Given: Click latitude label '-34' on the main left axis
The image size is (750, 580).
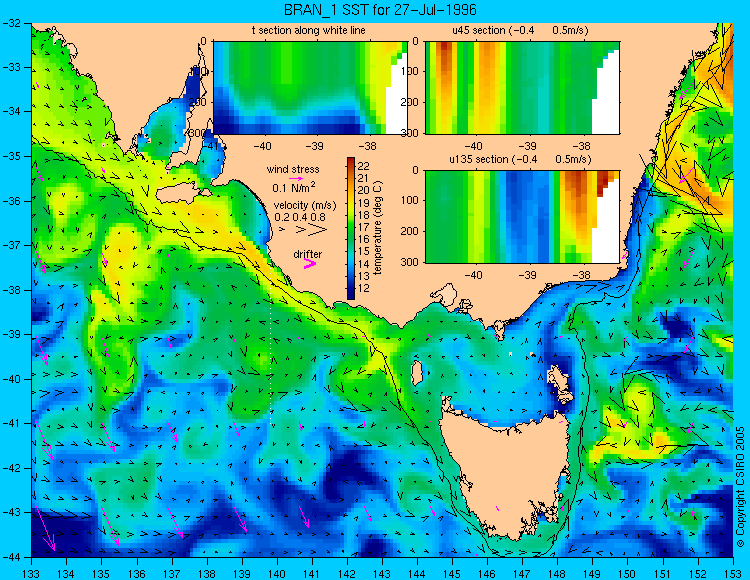Looking at the screenshot, I should pos(11,112).
